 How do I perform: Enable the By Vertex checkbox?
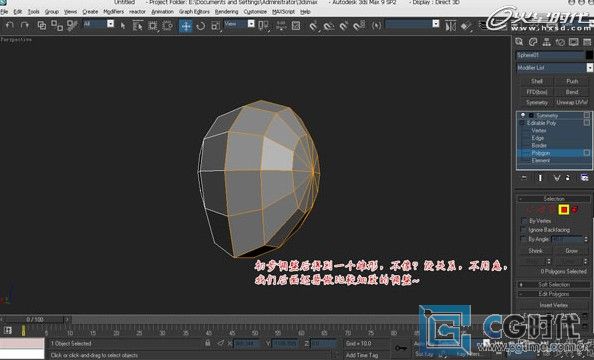[524, 221]
